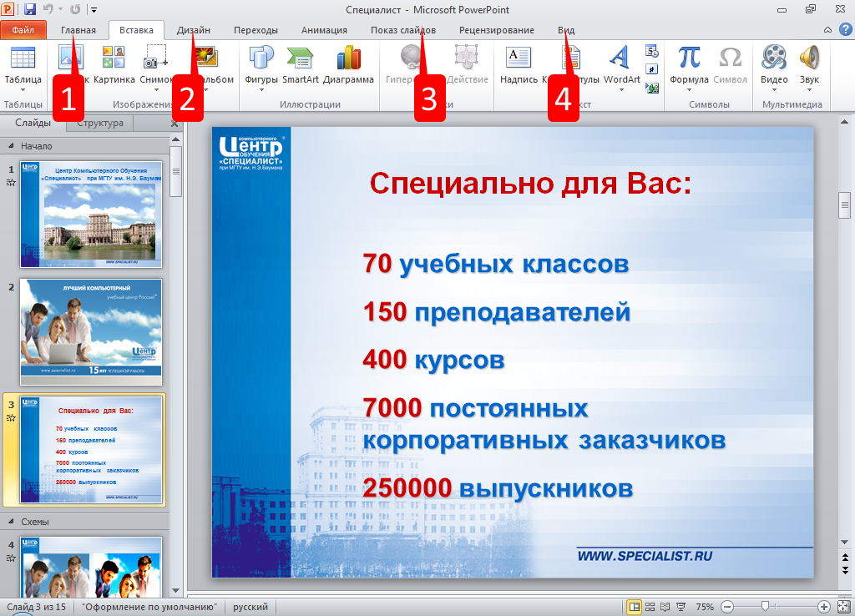Click the 75% zoom level button
The height and width of the screenshot is (616, 855).
[x=705, y=607]
